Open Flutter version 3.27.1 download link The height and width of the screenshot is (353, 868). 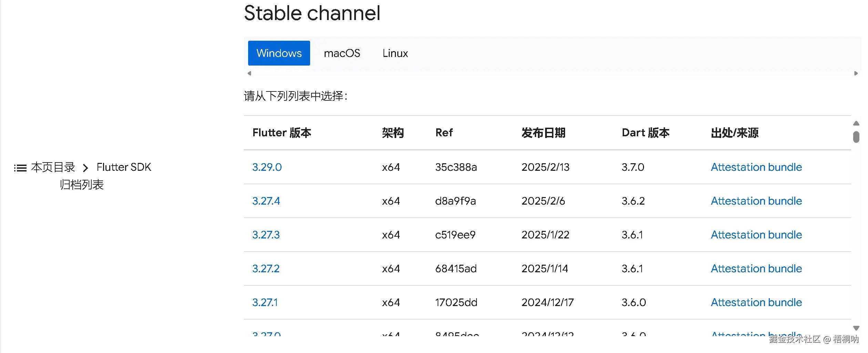click(x=265, y=303)
